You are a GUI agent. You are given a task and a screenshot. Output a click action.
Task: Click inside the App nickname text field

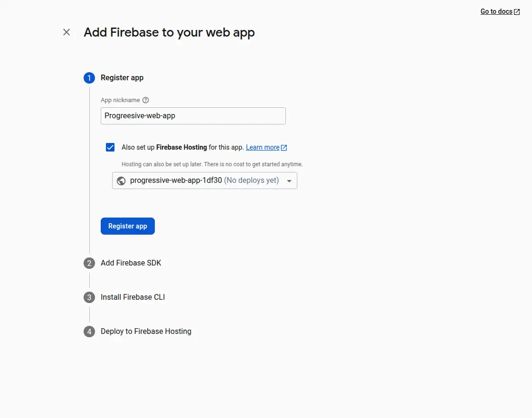click(x=193, y=115)
